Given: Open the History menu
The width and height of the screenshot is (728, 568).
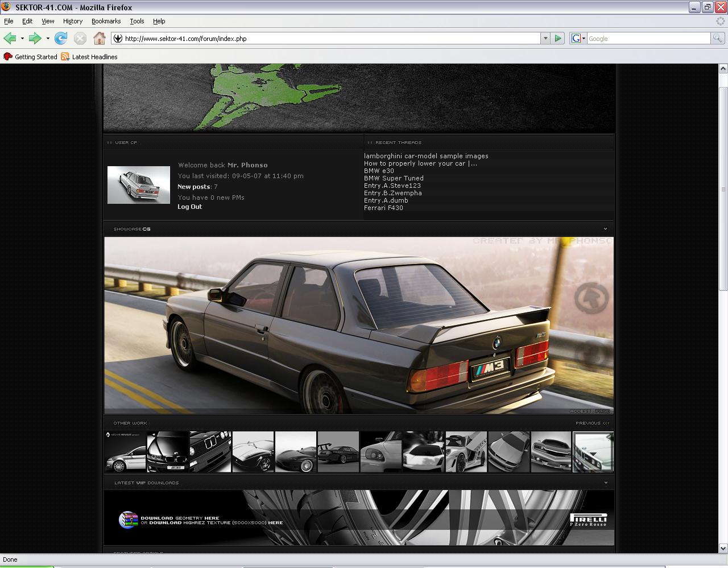Looking at the screenshot, I should tap(73, 21).
